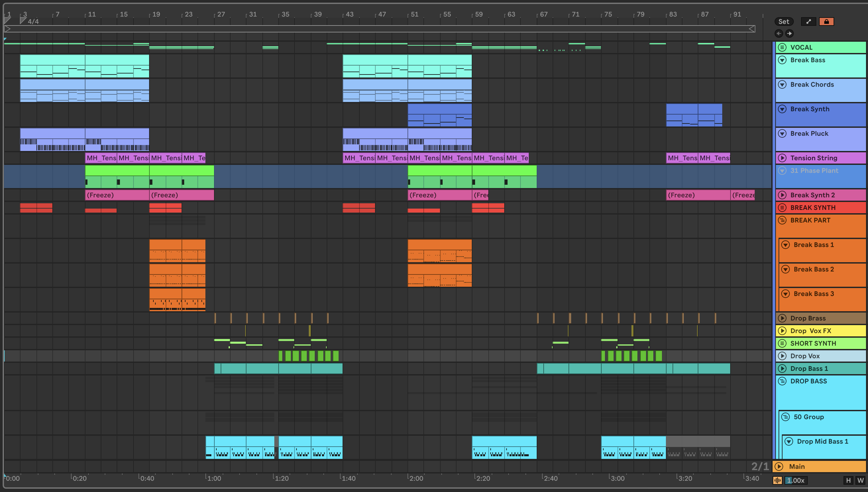Fold the 50 Group icon
The height and width of the screenshot is (492, 868).
pyautogui.click(x=786, y=417)
